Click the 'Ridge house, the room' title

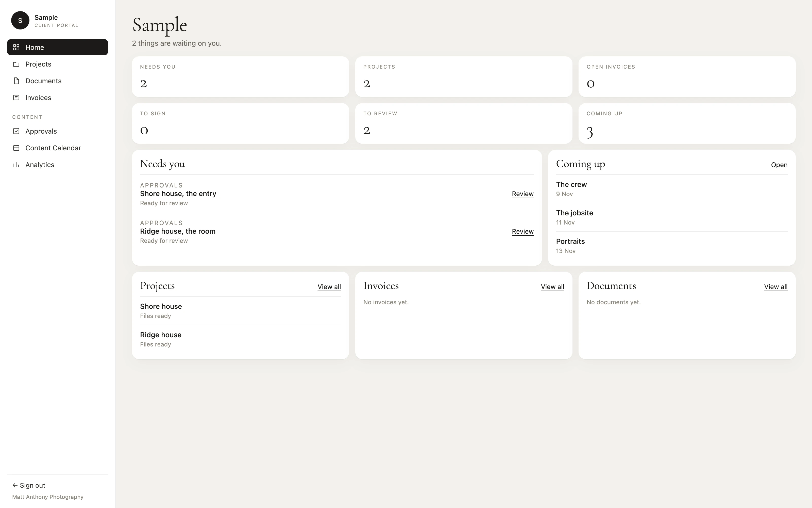[178, 231]
